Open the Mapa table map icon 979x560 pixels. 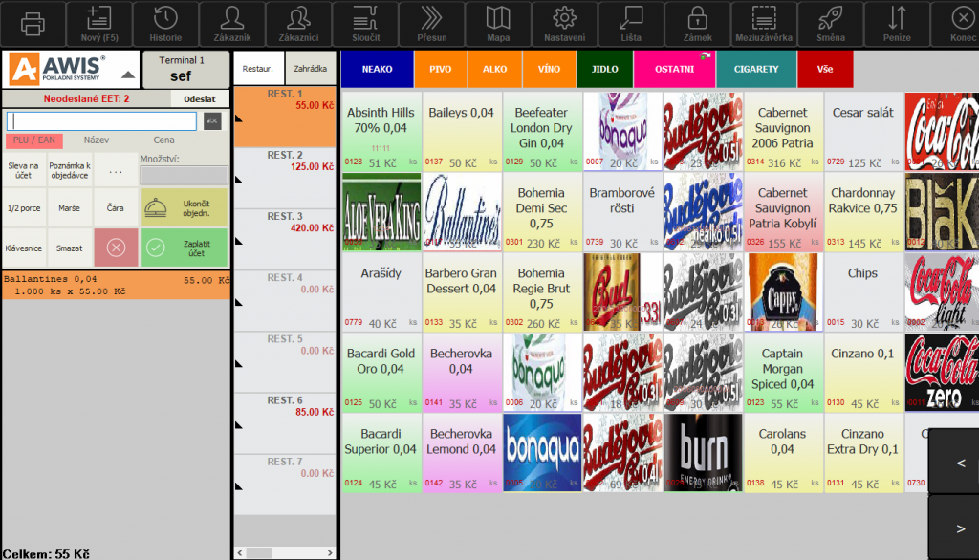[x=498, y=24]
